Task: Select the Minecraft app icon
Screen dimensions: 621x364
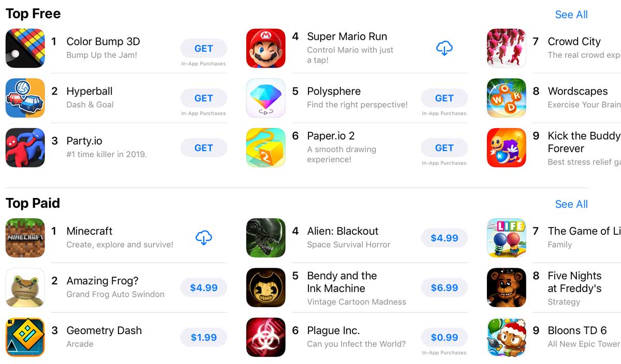Action: pos(25,238)
